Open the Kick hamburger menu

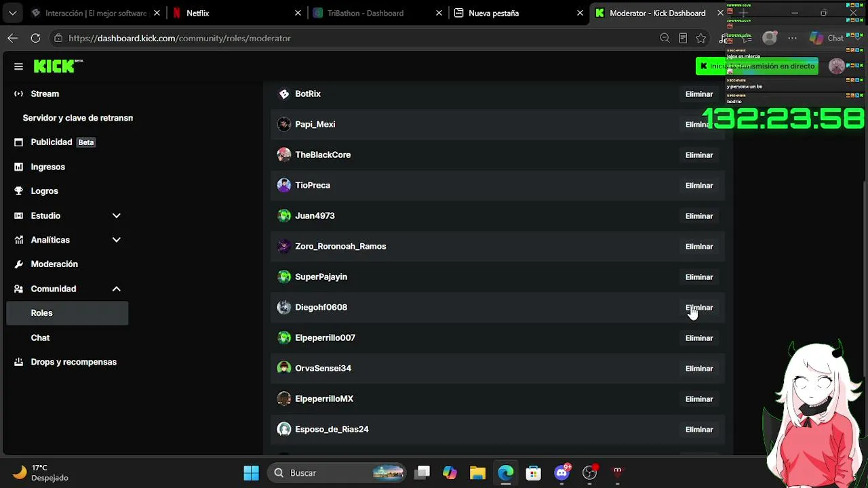pos(18,66)
